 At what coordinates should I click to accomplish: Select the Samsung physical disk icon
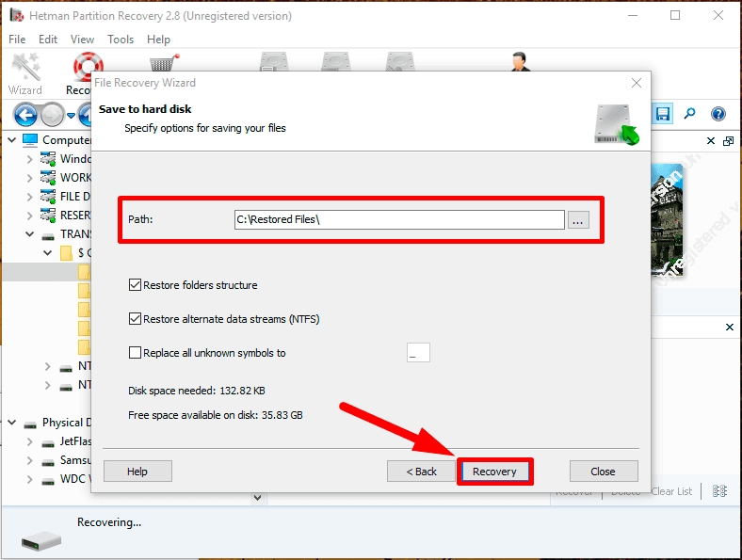48,461
